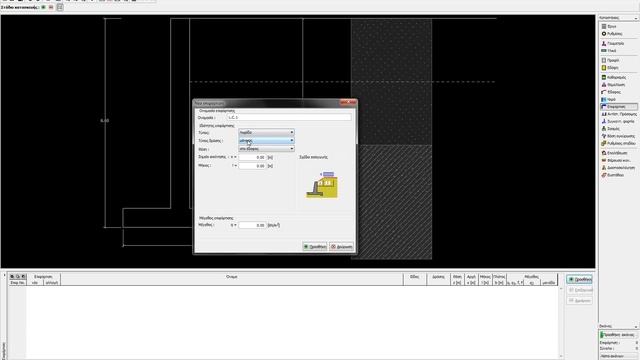Click the surcharge name field L.C. 1
The width and height of the screenshot is (640, 360).
289,117
